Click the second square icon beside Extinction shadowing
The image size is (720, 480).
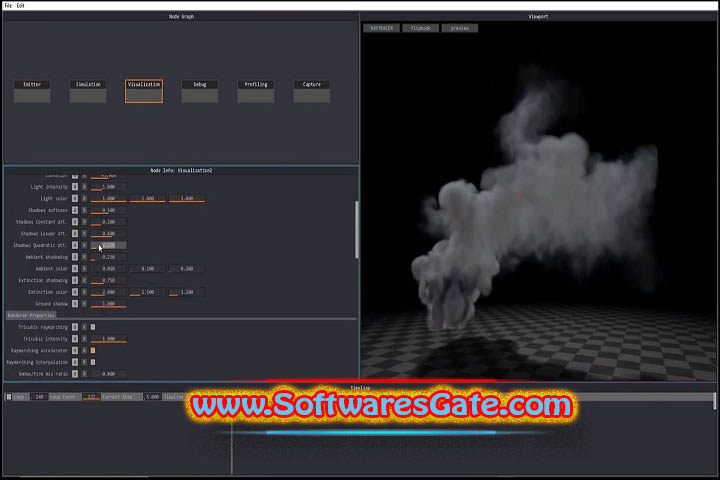point(84,280)
